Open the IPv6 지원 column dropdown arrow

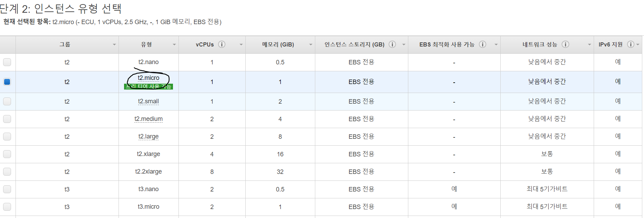point(638,45)
